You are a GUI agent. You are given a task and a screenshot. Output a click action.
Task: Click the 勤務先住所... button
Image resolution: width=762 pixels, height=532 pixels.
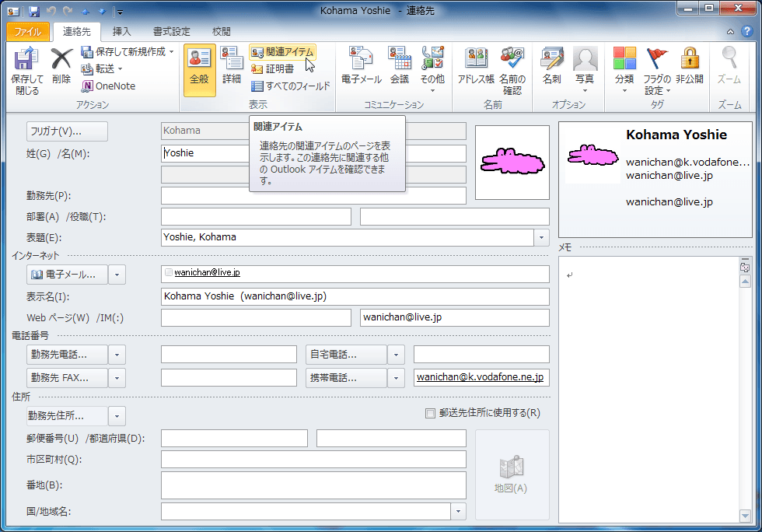(x=67, y=416)
